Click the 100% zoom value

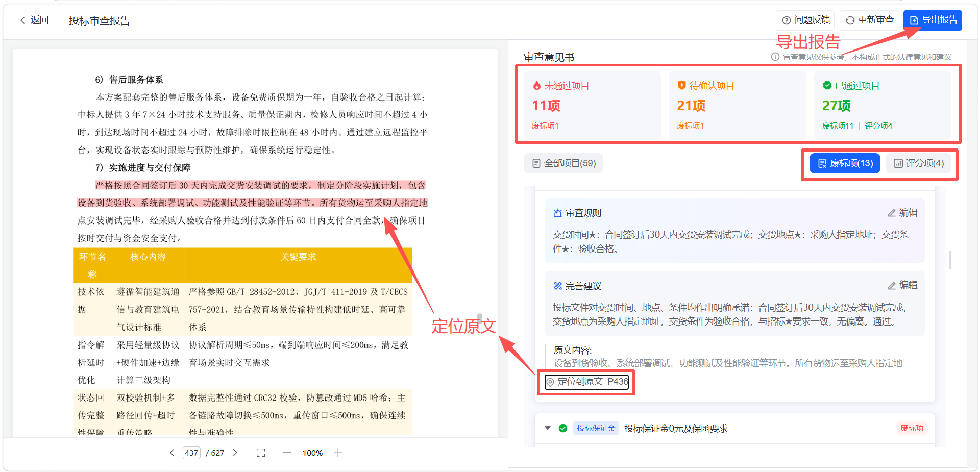[x=312, y=453]
